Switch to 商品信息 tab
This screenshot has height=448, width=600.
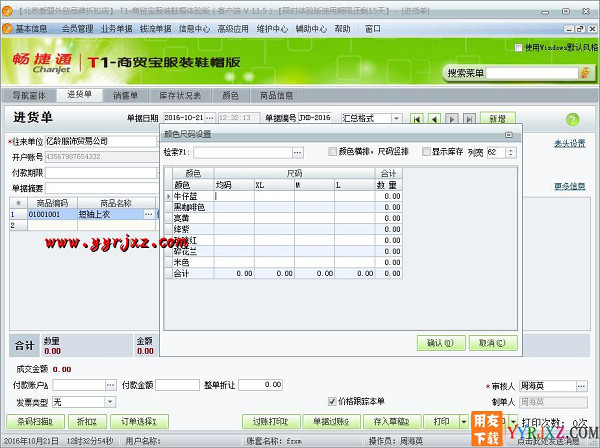coord(276,95)
